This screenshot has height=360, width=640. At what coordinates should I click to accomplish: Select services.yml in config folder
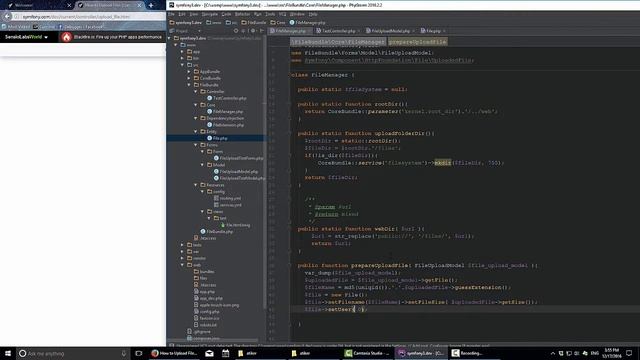[x=228, y=205]
